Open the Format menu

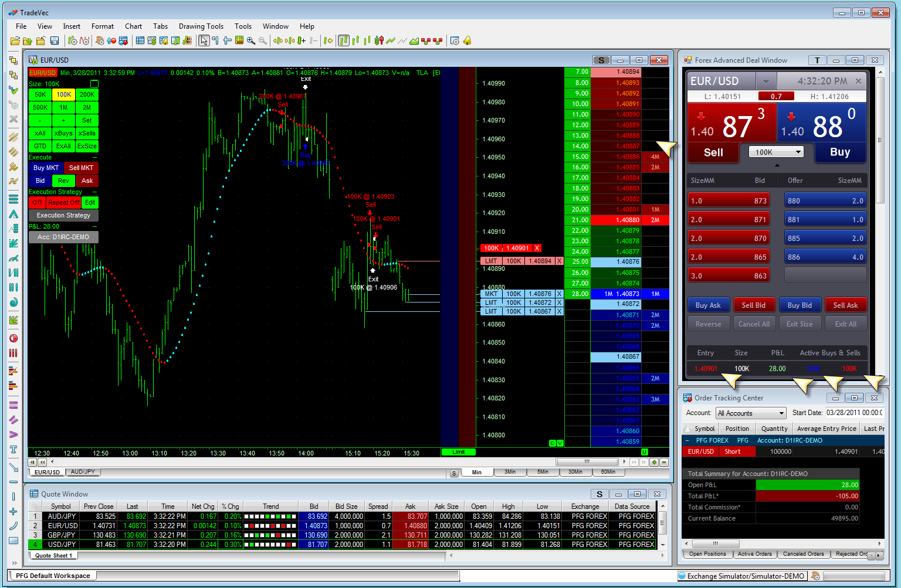103,26
